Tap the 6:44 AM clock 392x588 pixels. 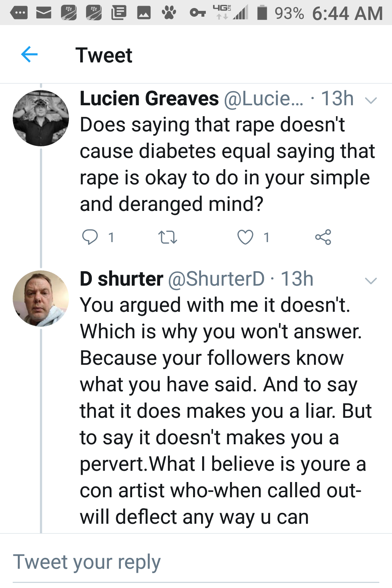click(x=347, y=13)
